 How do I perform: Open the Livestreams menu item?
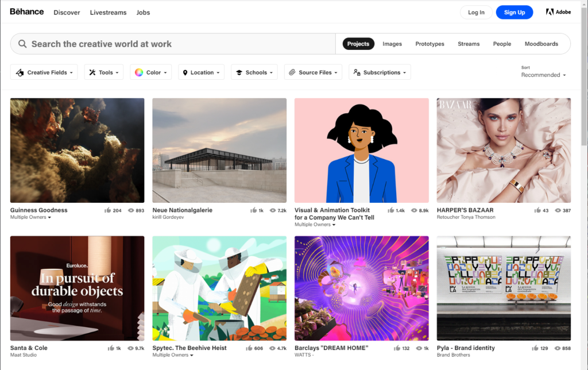coord(108,13)
